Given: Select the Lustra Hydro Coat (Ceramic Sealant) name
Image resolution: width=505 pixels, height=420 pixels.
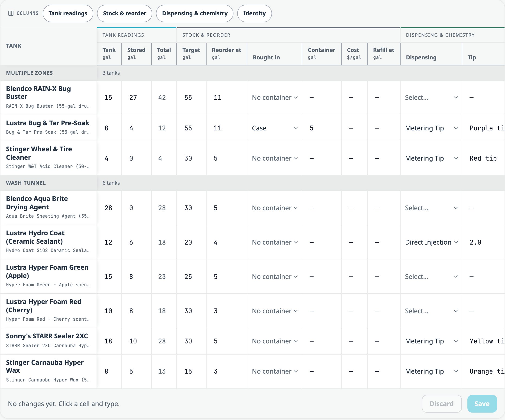Looking at the screenshot, I should tap(35, 237).
